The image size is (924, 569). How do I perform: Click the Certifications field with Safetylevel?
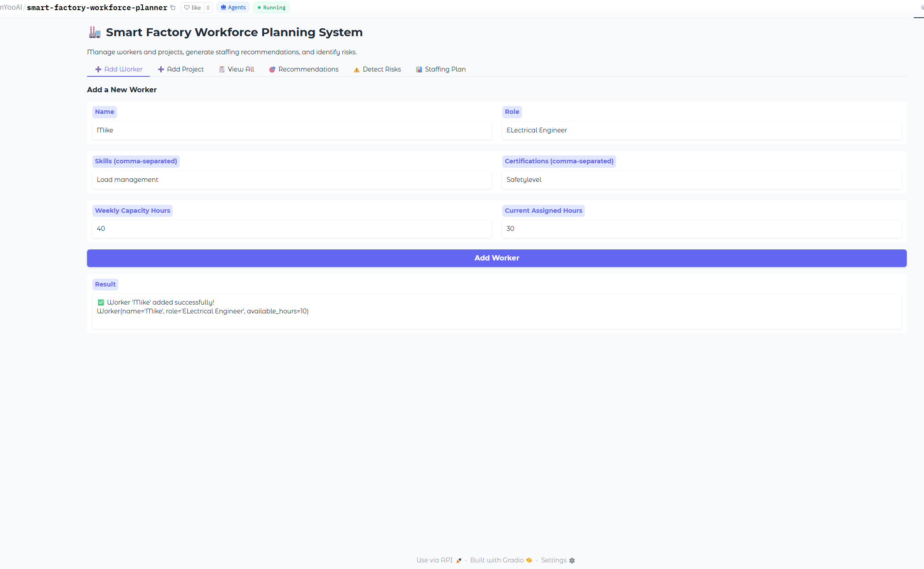(701, 180)
